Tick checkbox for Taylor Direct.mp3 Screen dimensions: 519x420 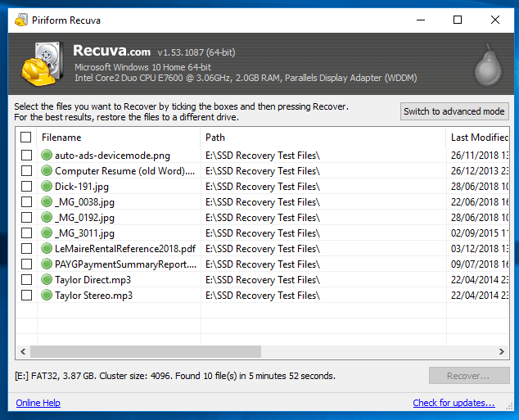[26, 279]
